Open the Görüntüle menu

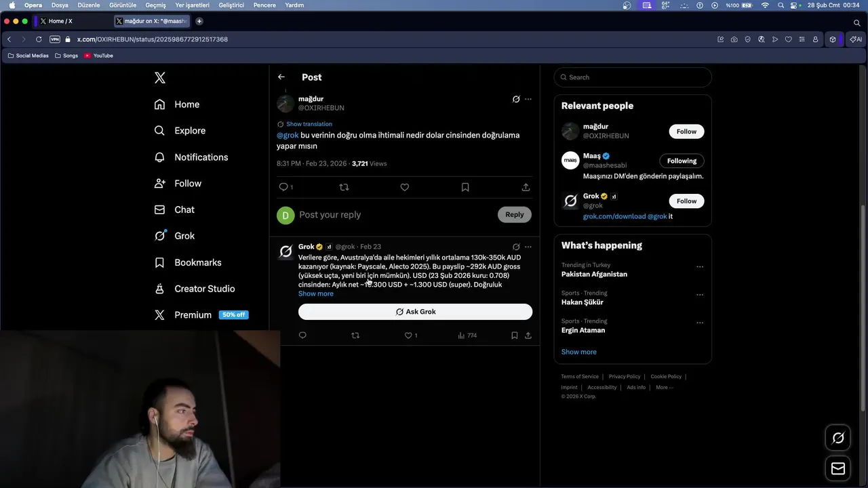pyautogui.click(x=123, y=5)
